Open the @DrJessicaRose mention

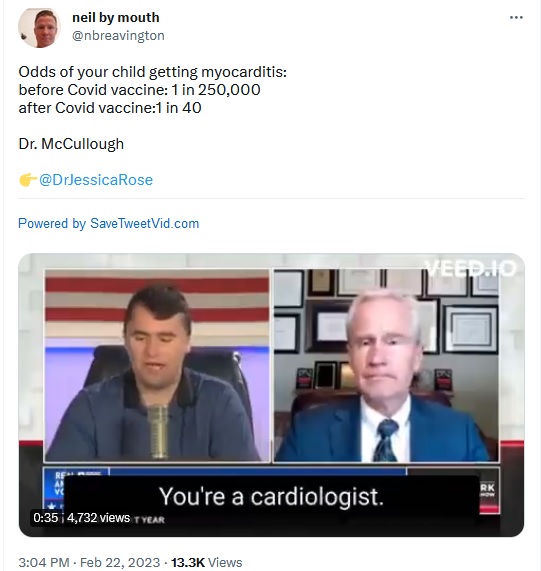pos(96,180)
